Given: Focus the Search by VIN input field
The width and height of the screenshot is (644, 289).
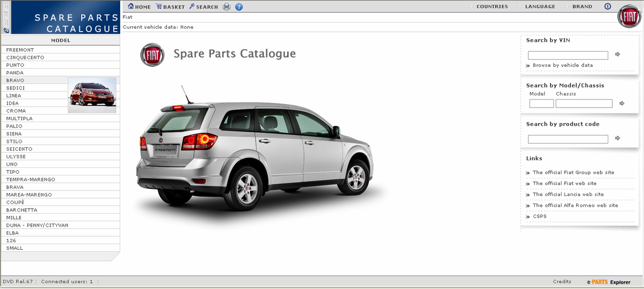Looking at the screenshot, I should click(x=568, y=55).
